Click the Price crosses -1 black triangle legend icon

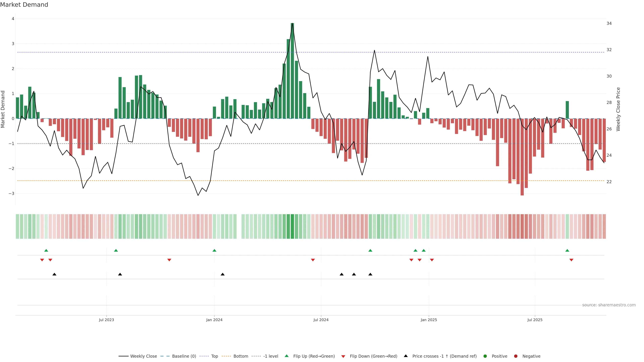[406, 356]
